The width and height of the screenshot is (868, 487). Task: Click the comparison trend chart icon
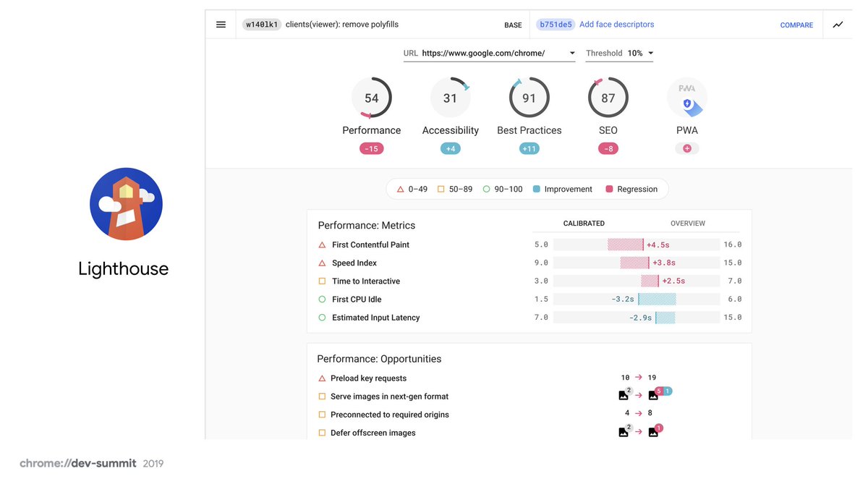[838, 24]
